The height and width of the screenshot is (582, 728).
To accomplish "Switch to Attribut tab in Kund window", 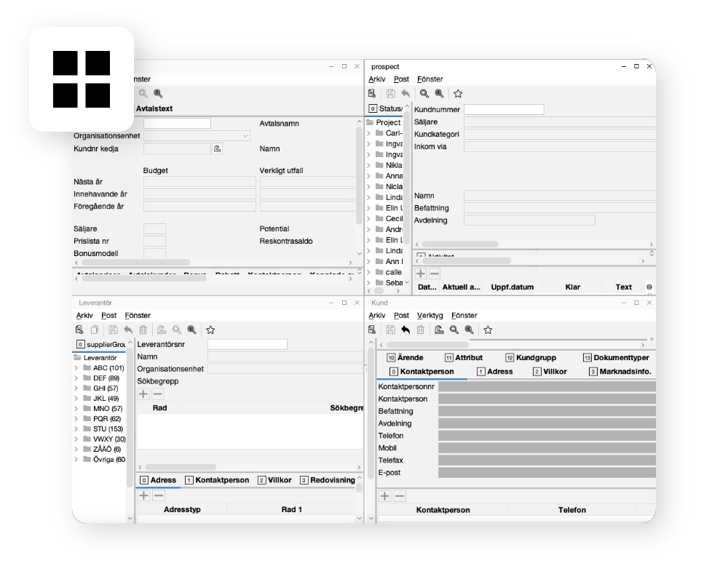I will (x=464, y=358).
